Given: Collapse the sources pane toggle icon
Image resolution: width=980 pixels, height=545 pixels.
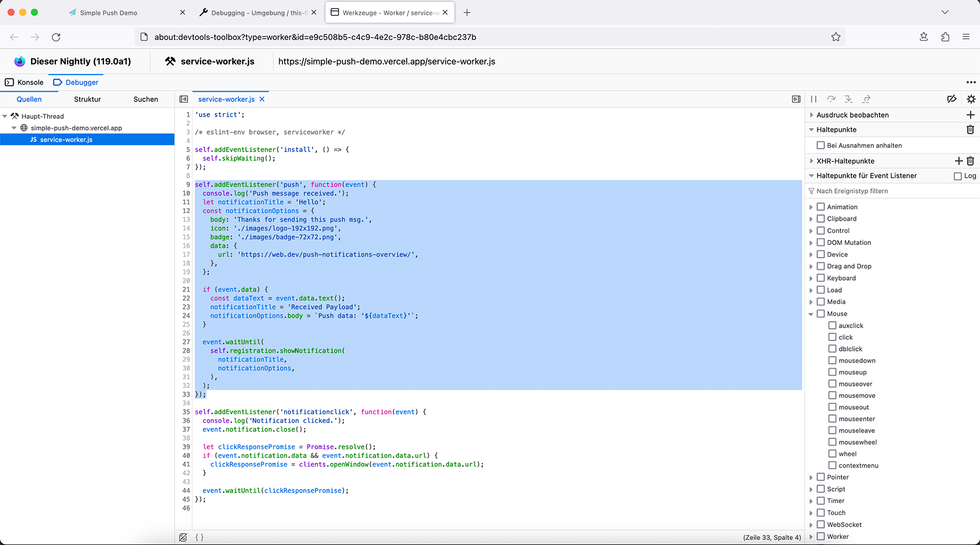Looking at the screenshot, I should coord(184,99).
